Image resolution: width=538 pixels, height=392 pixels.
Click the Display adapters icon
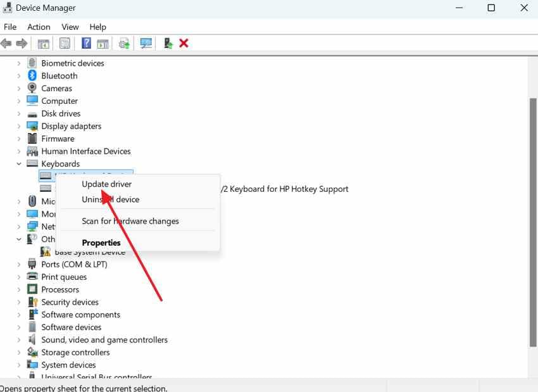32,126
